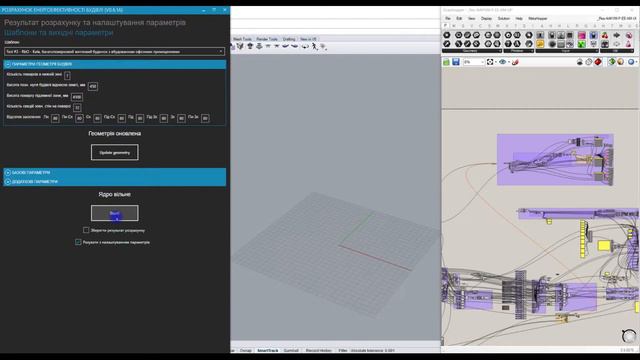Click the green preview-selected icon in Grasshopper toolbar
Screen dimensions: 640x360
(611, 62)
